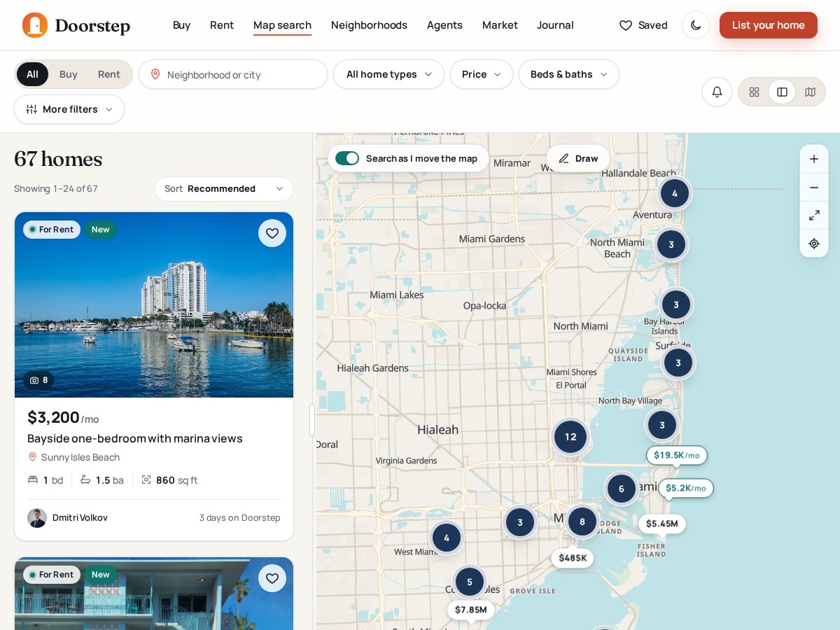840x630 pixels.
Task: Open the Sort Recommended dropdown
Action: pos(224,189)
